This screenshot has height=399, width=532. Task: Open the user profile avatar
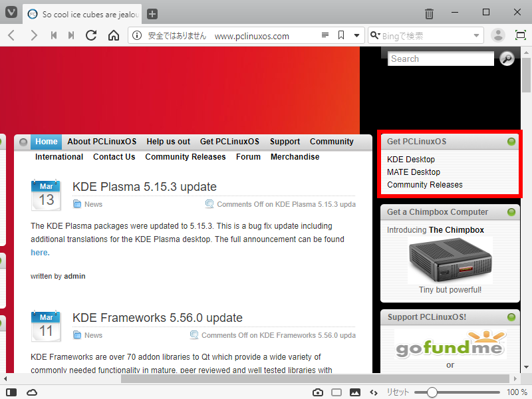pos(498,35)
